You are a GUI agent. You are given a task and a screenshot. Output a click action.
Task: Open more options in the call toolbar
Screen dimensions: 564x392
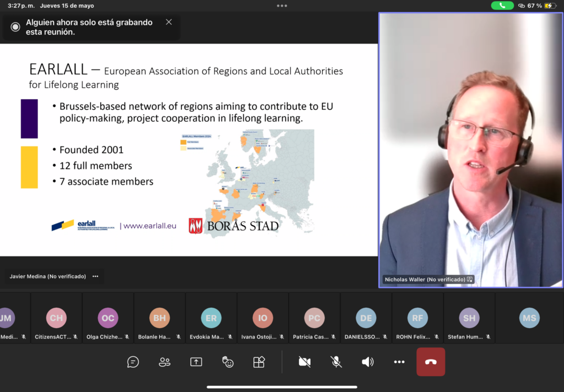coord(399,362)
